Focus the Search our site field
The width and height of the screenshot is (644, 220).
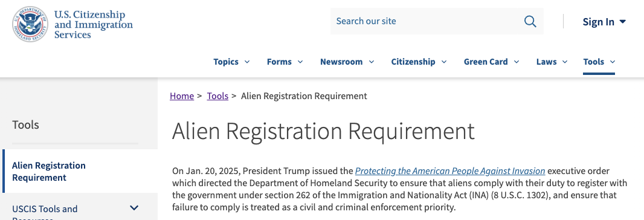tap(437, 21)
